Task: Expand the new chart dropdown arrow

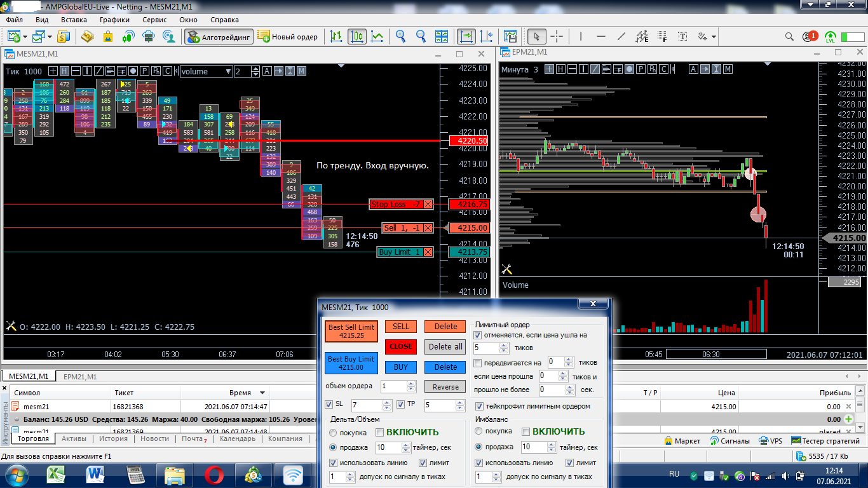Action: click(25, 37)
